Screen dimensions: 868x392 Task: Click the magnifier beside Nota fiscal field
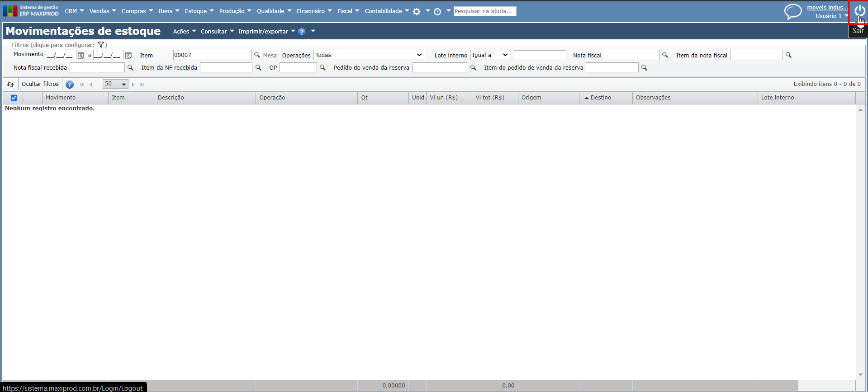click(665, 55)
